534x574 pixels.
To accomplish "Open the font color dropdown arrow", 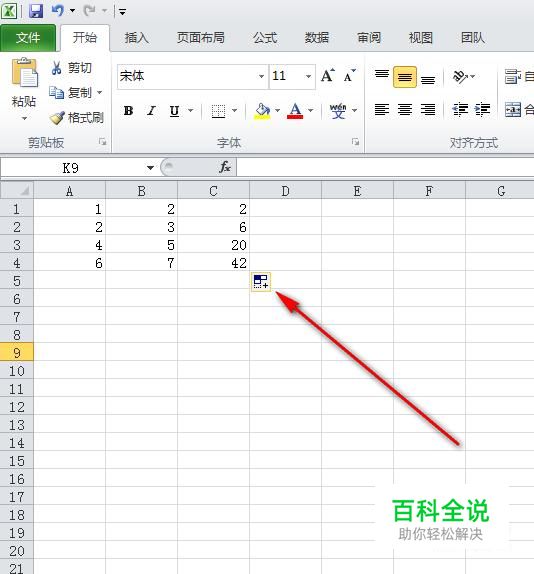I will click(x=311, y=110).
